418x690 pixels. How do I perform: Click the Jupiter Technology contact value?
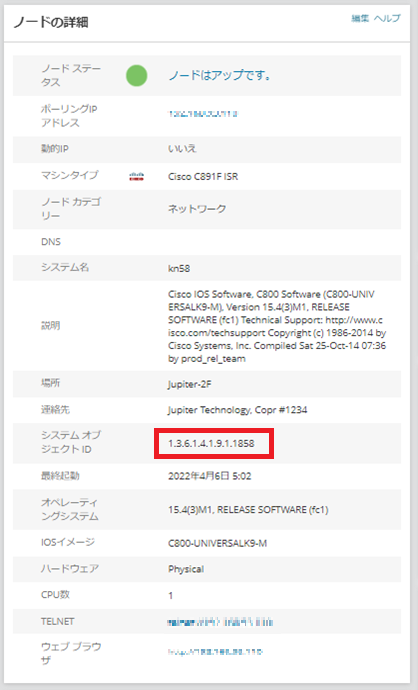tap(237, 410)
